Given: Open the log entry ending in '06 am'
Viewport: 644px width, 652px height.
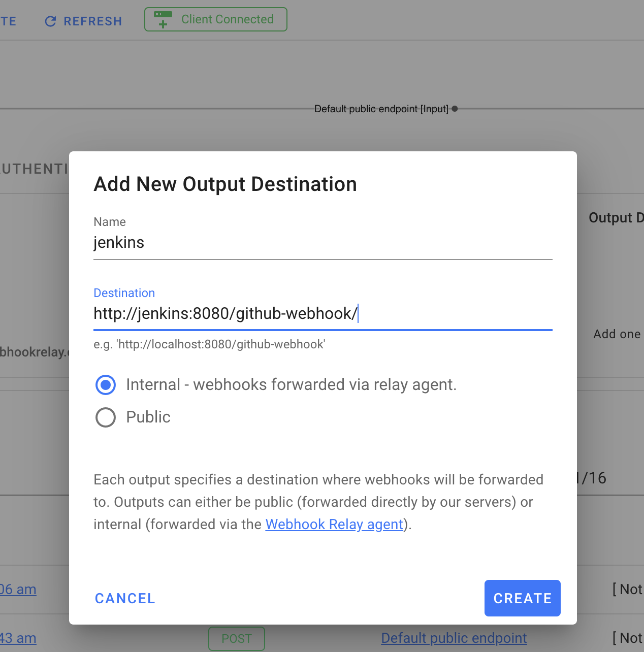Looking at the screenshot, I should (x=18, y=590).
